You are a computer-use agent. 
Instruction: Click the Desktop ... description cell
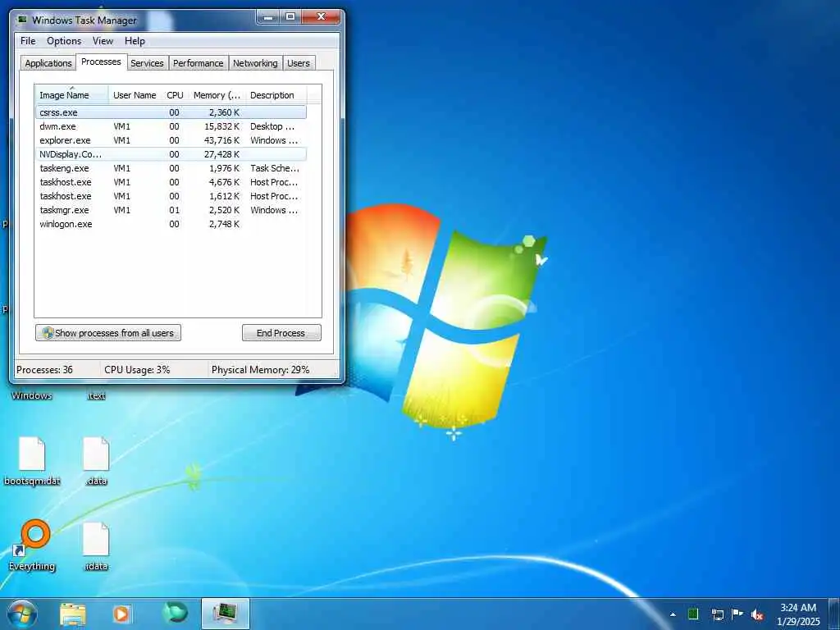tap(272, 126)
